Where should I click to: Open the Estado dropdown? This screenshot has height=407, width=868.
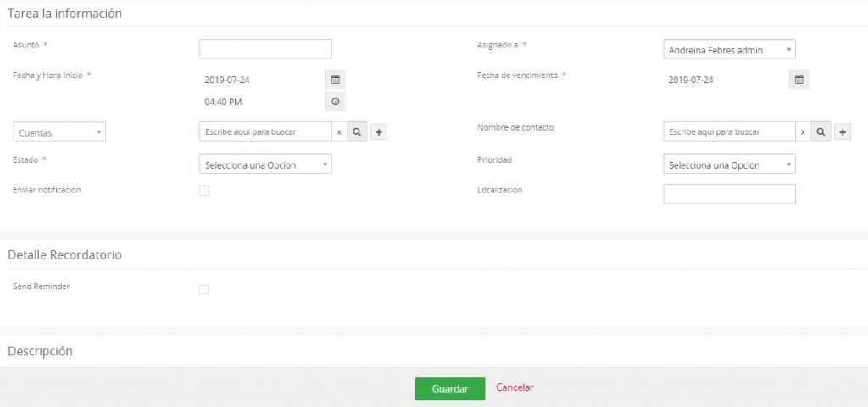(265, 165)
